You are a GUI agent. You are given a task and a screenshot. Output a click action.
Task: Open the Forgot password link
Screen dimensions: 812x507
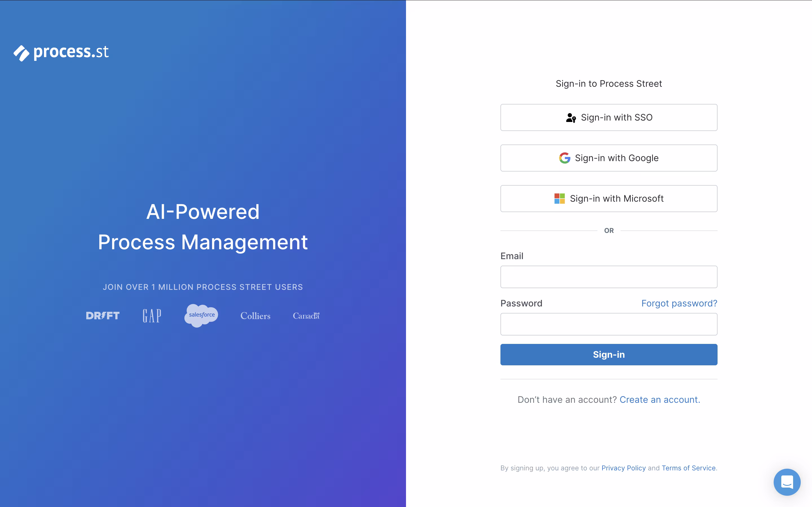(x=679, y=303)
